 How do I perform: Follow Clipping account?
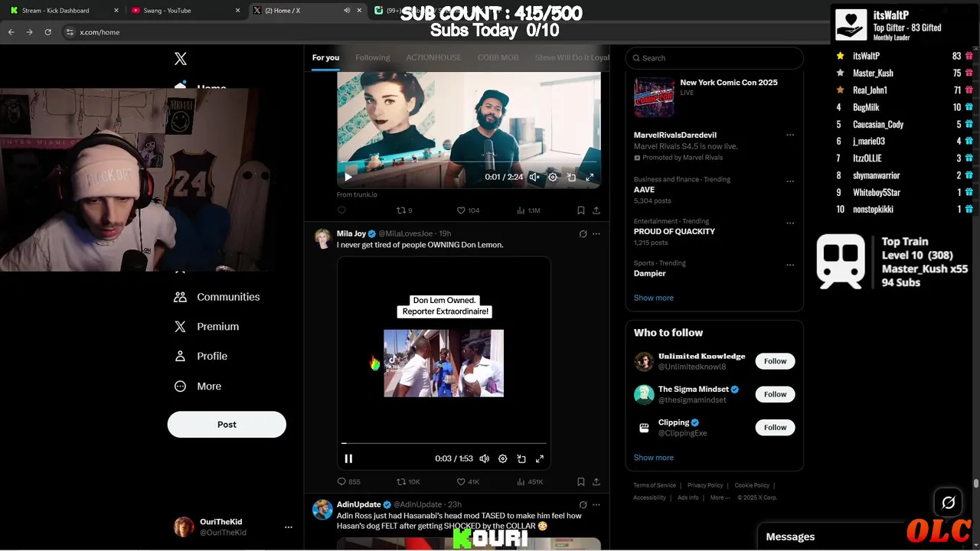point(775,428)
